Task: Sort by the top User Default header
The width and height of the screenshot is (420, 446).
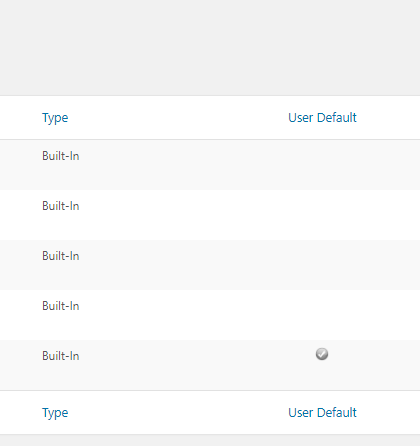Action: [322, 118]
